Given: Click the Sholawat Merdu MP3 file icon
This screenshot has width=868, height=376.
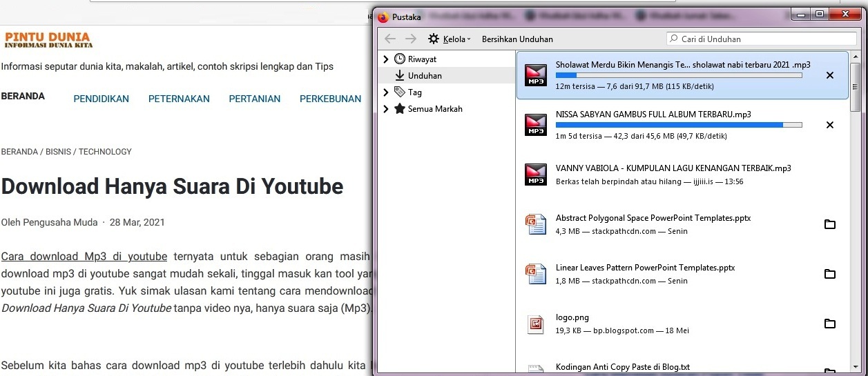Looking at the screenshot, I should [x=536, y=75].
